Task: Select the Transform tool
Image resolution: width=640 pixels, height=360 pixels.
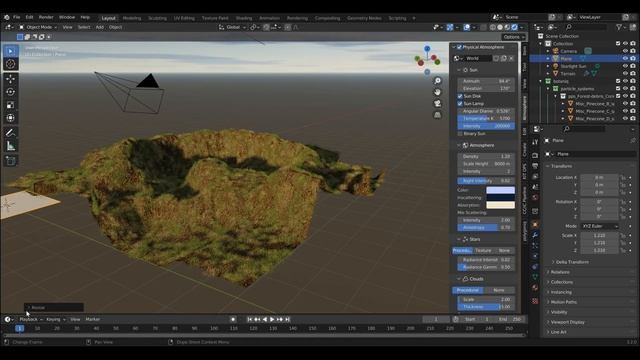Action: tap(11, 118)
